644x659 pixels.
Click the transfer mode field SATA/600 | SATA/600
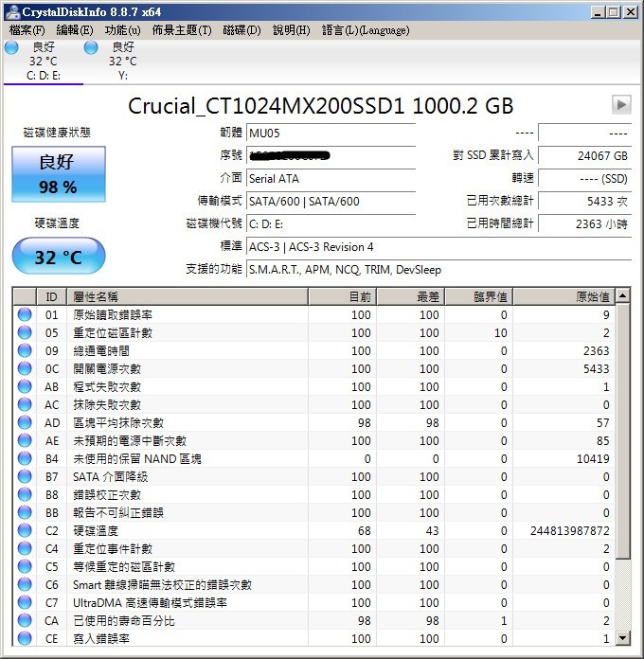331,202
